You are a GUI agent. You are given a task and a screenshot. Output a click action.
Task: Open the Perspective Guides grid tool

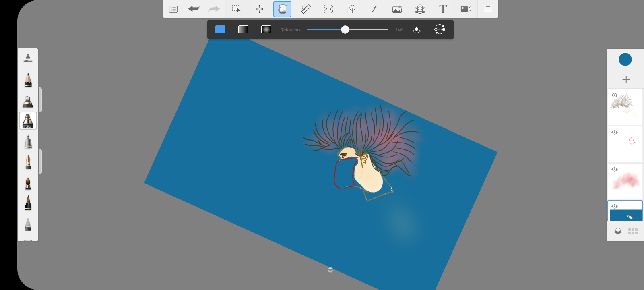(x=420, y=9)
